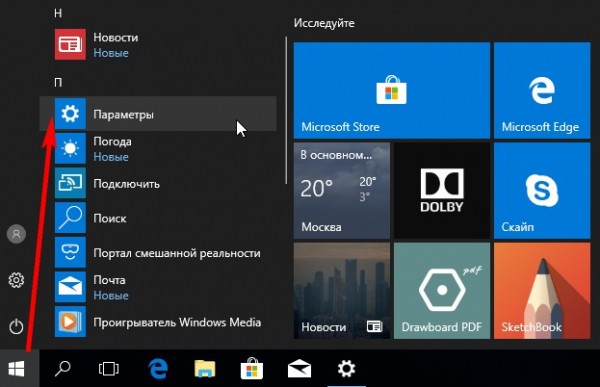Open Task View on the taskbar
600x387 pixels.
109,369
